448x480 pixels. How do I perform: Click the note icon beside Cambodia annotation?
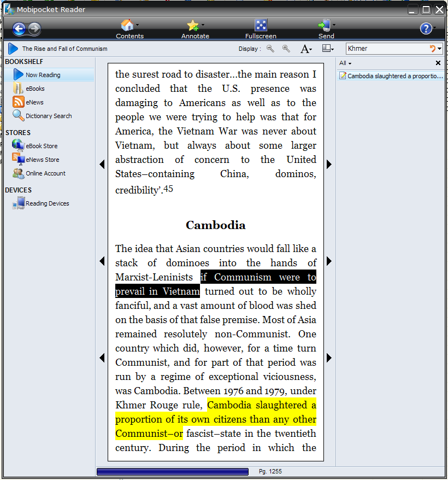pos(343,75)
